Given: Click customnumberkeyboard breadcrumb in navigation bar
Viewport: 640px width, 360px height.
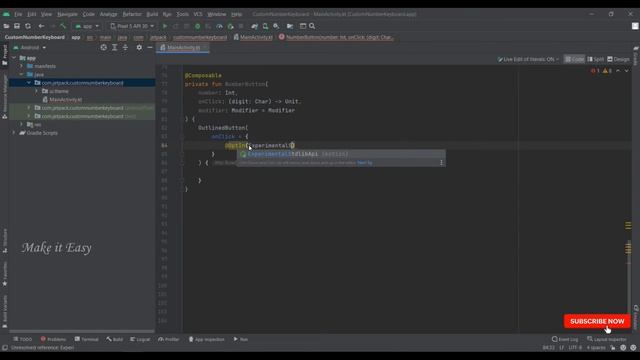Looking at the screenshot, I should coord(200,37).
